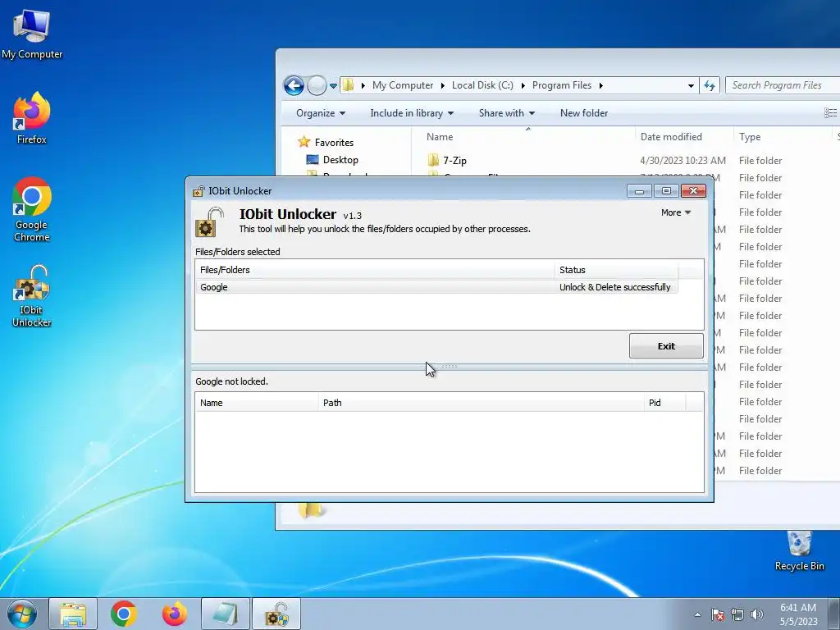Open the taskbar clock and date
Viewport: 840px width, 630px height.
pos(798,614)
